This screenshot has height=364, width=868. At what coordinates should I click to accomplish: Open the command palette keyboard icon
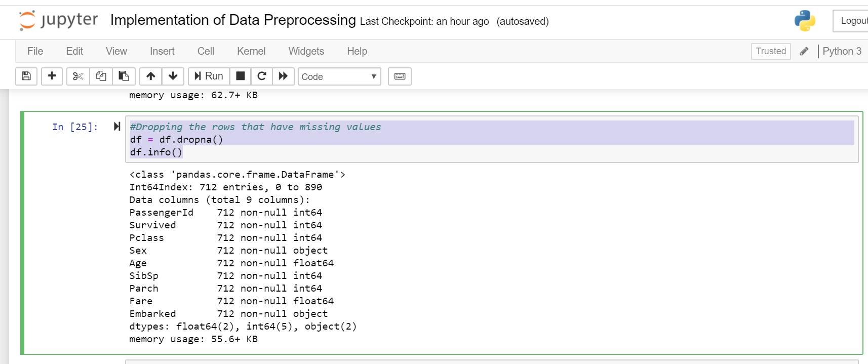point(400,76)
